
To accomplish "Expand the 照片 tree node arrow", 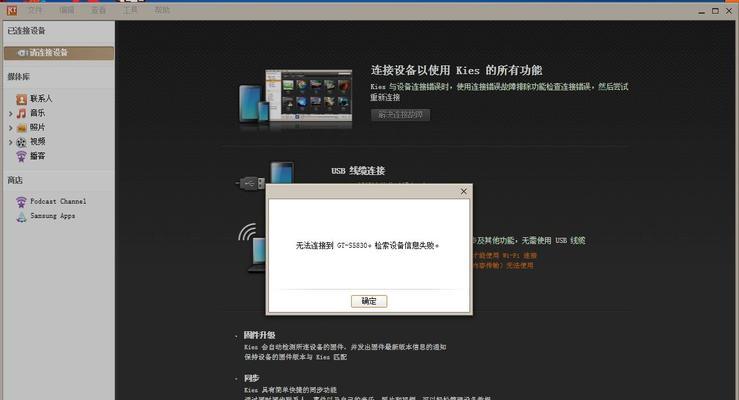I will [10, 128].
